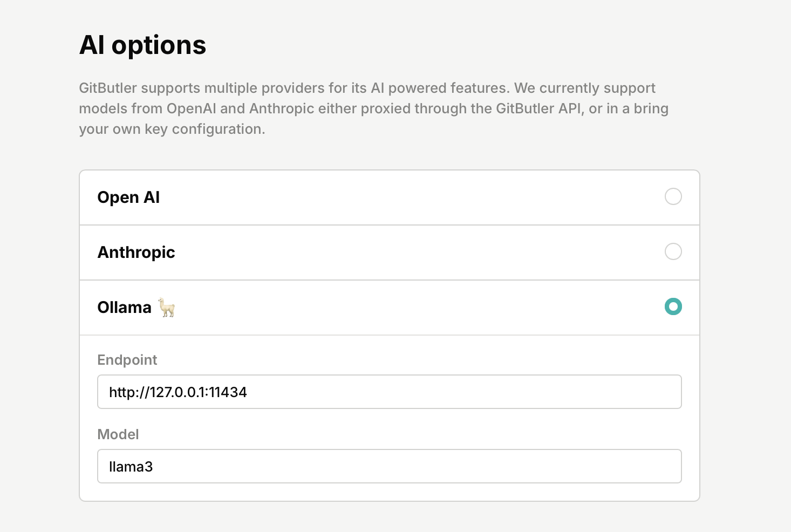The width and height of the screenshot is (791, 532).
Task: Click the Endpoint field label
Action: click(127, 360)
